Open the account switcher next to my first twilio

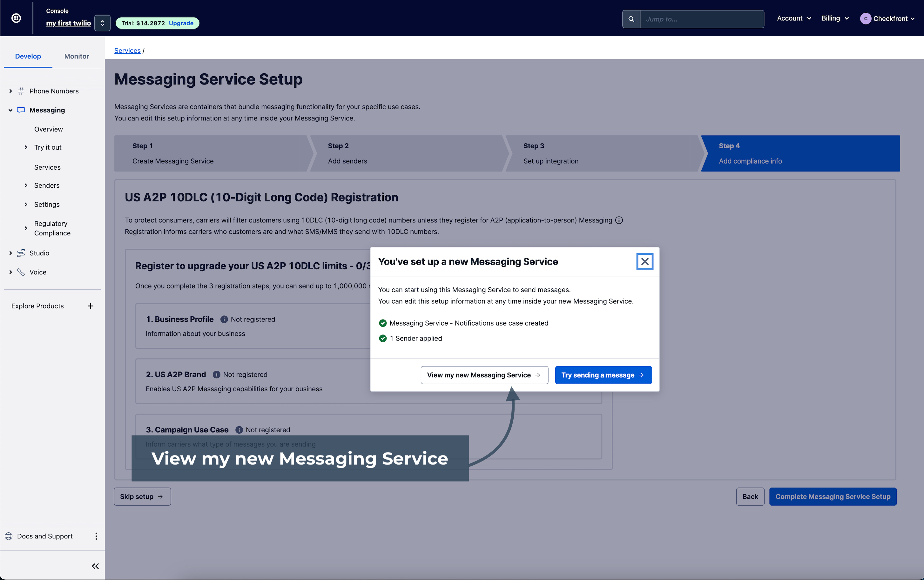pos(102,23)
